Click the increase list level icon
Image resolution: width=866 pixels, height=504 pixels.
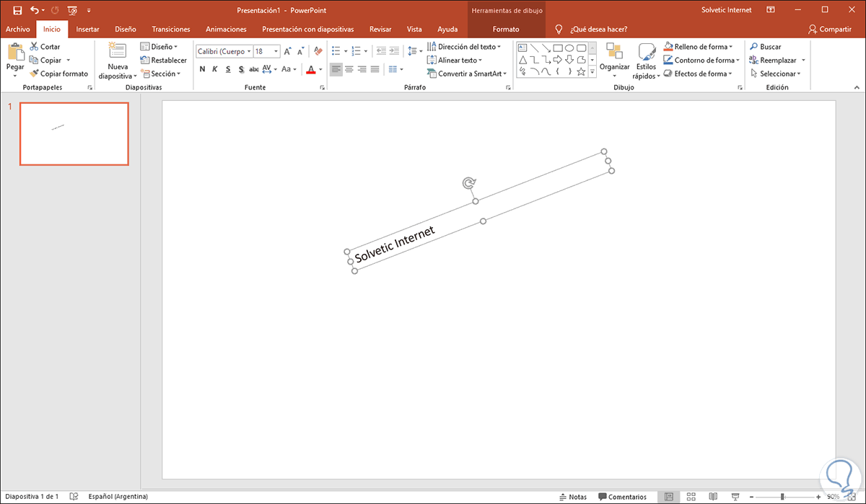(394, 51)
